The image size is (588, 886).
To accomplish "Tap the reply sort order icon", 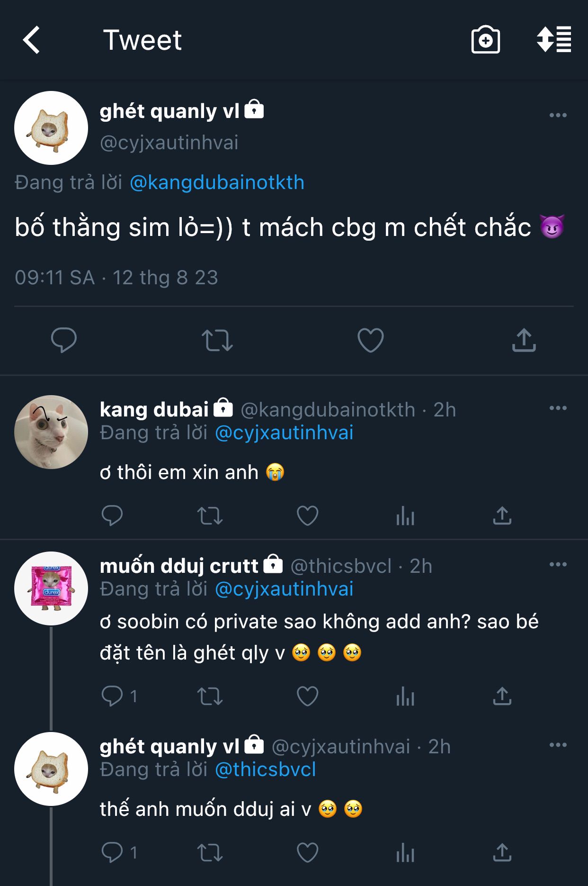I will (553, 40).
